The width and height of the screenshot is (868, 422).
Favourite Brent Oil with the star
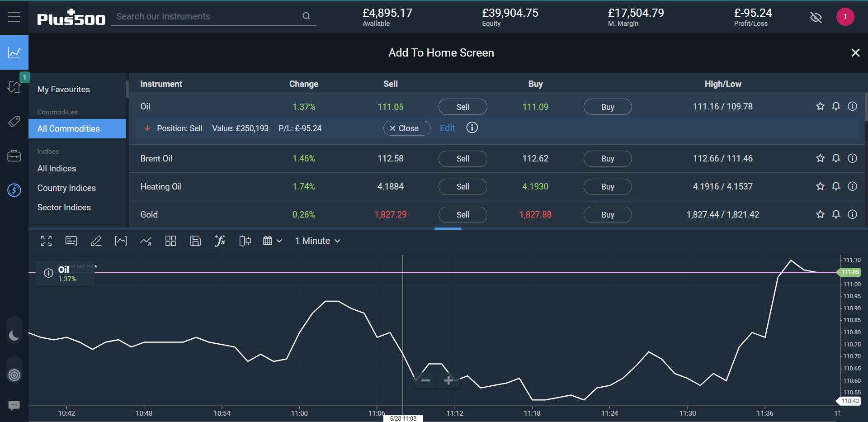click(820, 158)
